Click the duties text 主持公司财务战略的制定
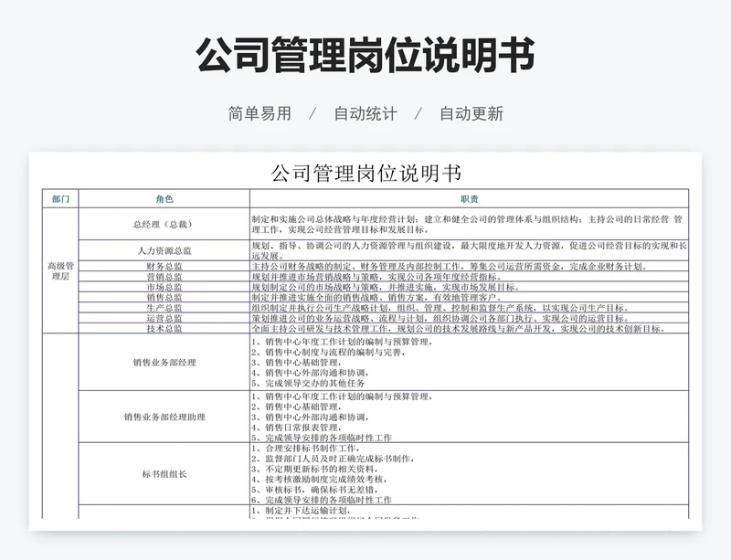The width and height of the screenshot is (731, 560). 302,266
